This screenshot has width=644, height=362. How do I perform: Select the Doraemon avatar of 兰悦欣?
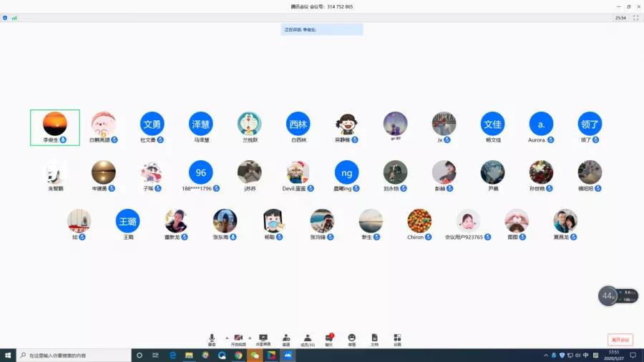click(249, 124)
